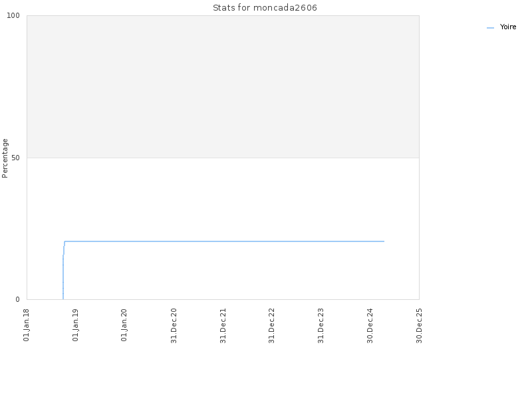Click the right endpoint of the Yoire line
The width and height of the screenshot is (532, 399).
[x=384, y=241]
